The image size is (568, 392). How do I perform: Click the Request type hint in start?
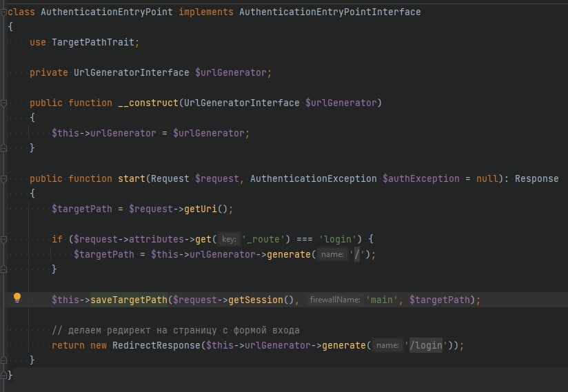[x=170, y=179]
